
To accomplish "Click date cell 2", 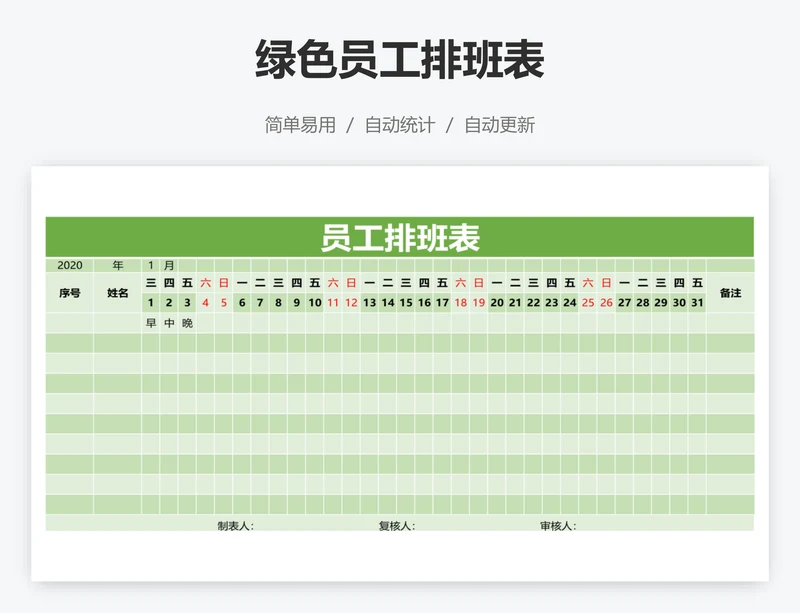I will [169, 303].
